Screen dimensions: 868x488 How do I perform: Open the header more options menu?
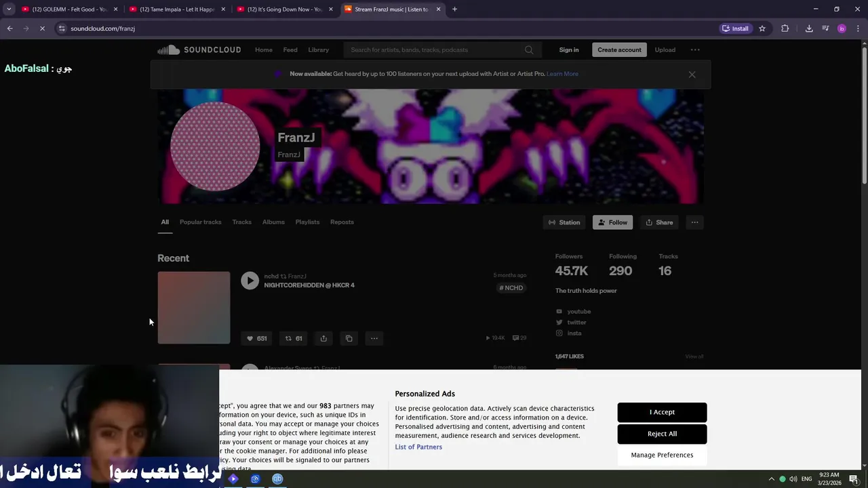(695, 49)
